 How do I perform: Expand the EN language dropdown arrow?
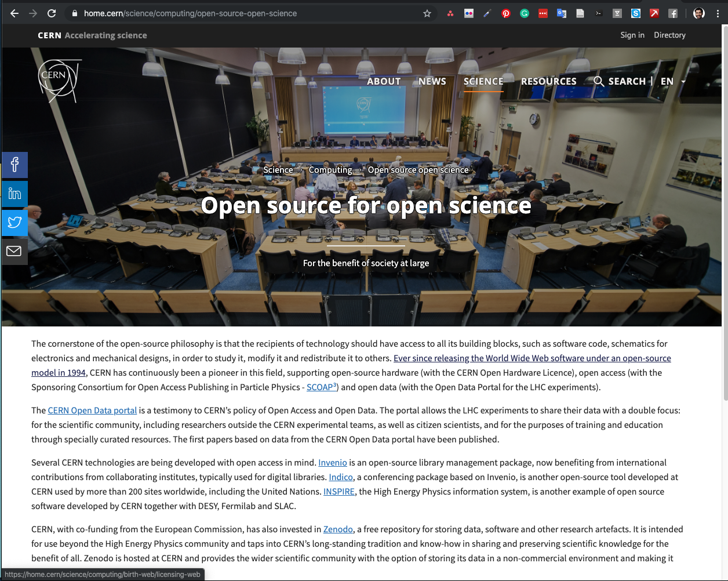click(x=683, y=82)
